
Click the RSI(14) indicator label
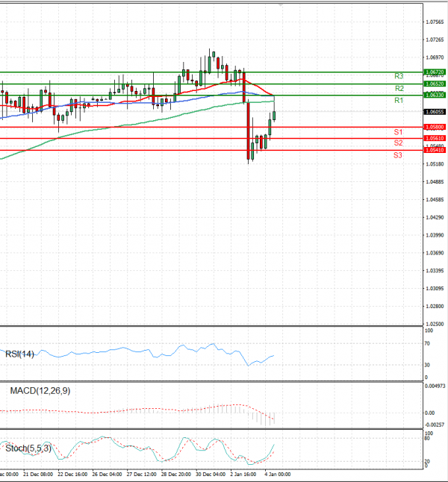(x=19, y=354)
